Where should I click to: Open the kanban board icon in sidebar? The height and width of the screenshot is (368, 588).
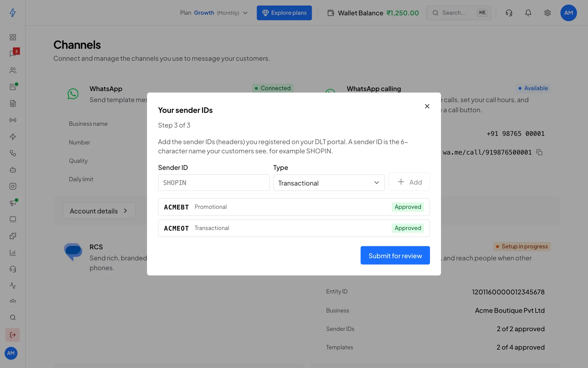tap(13, 87)
